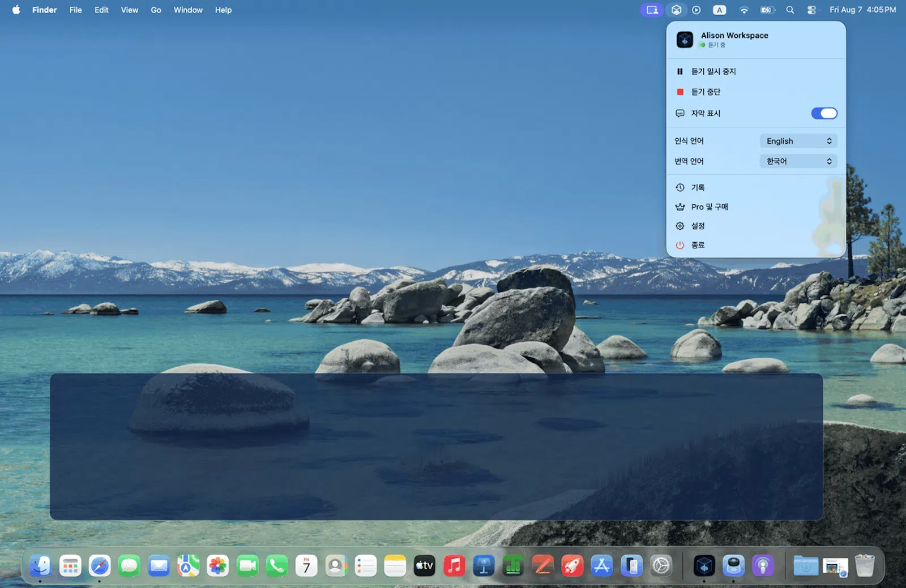Screen dimensions: 906x588
Task: Open Maps from the Dock
Action: pos(188,565)
